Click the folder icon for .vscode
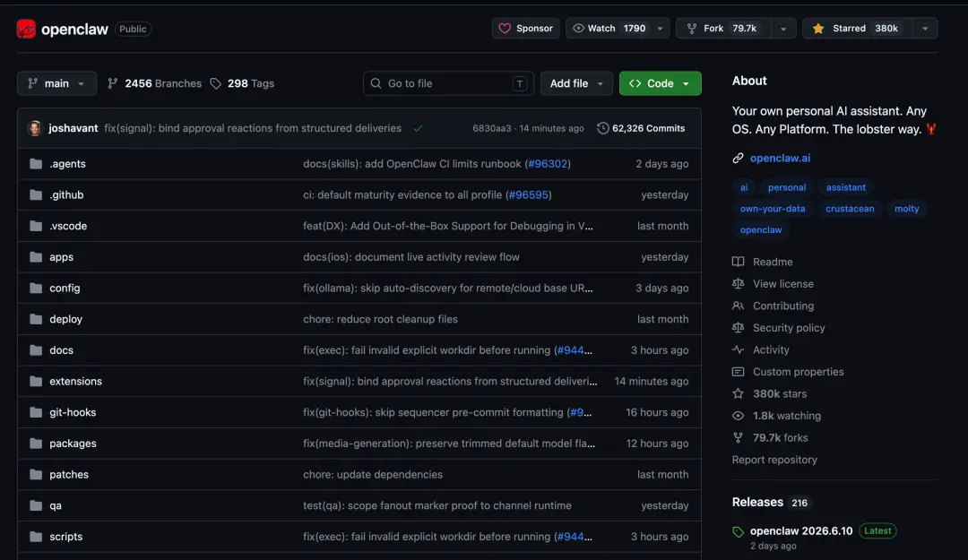968x560 pixels. 36,226
